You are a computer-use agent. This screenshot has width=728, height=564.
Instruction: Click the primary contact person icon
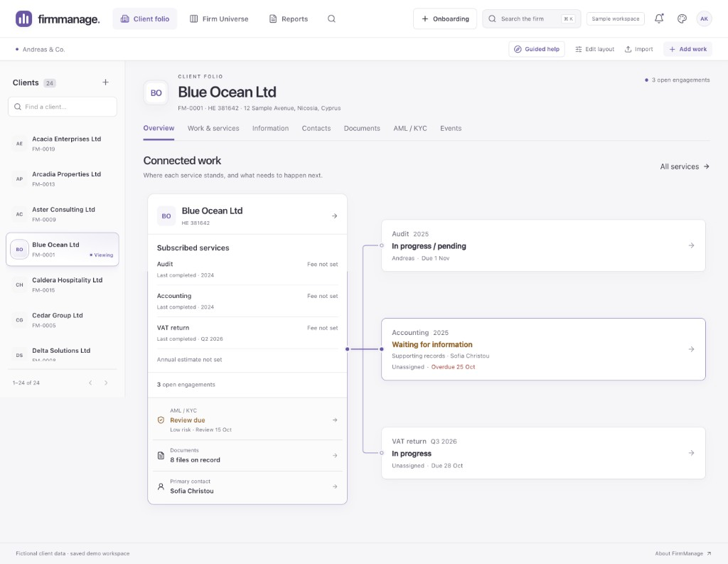(x=161, y=486)
